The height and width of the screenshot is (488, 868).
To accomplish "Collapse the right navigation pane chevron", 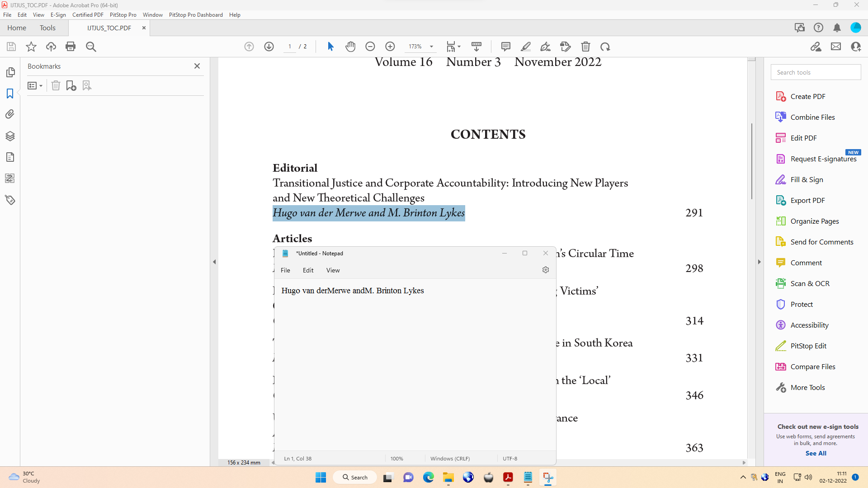I will point(759,262).
